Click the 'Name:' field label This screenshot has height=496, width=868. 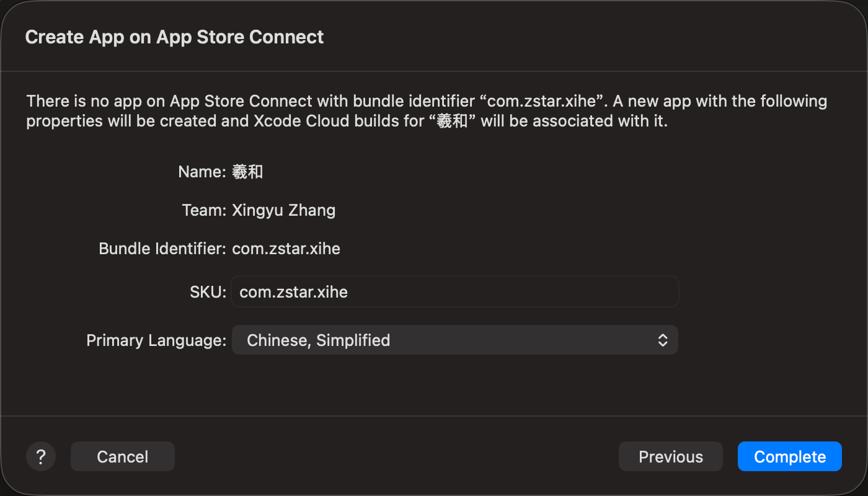click(202, 172)
